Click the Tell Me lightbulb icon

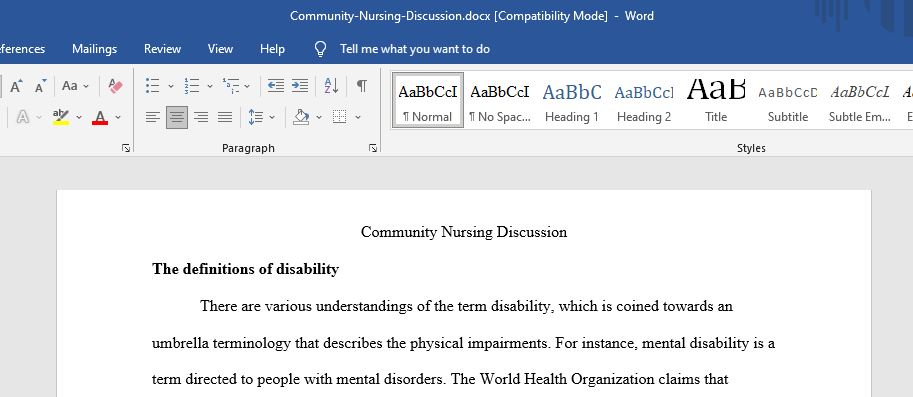tap(320, 49)
